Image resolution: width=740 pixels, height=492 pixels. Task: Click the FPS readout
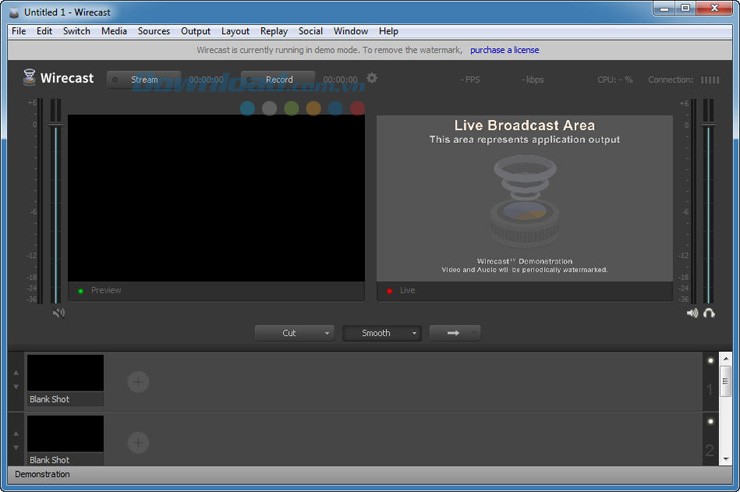470,80
